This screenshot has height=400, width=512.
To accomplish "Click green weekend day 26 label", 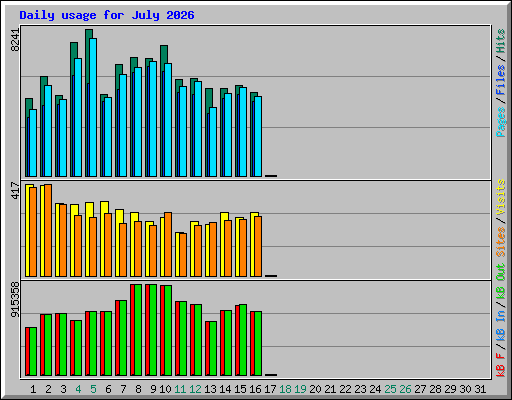I will [405, 389].
